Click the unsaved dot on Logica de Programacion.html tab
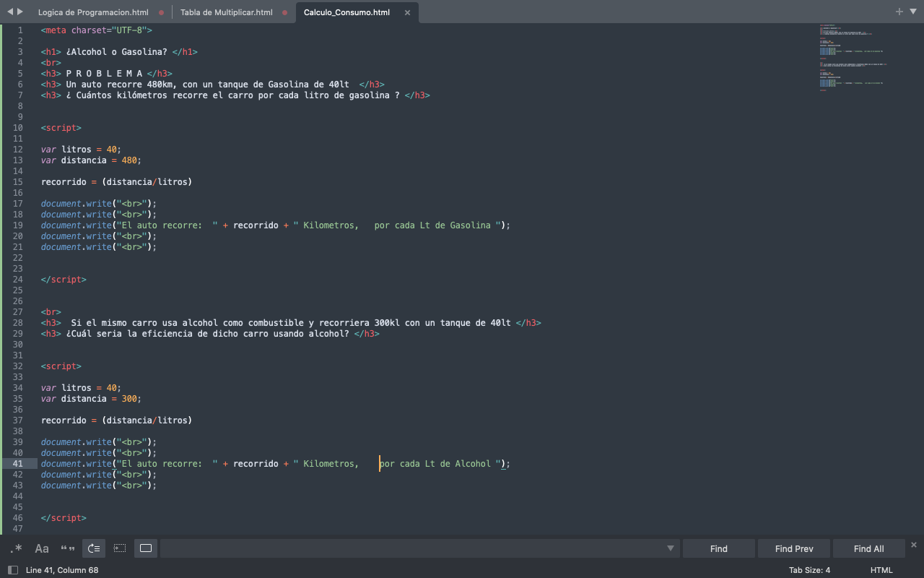Screen dimensions: 924x578 tap(160, 12)
